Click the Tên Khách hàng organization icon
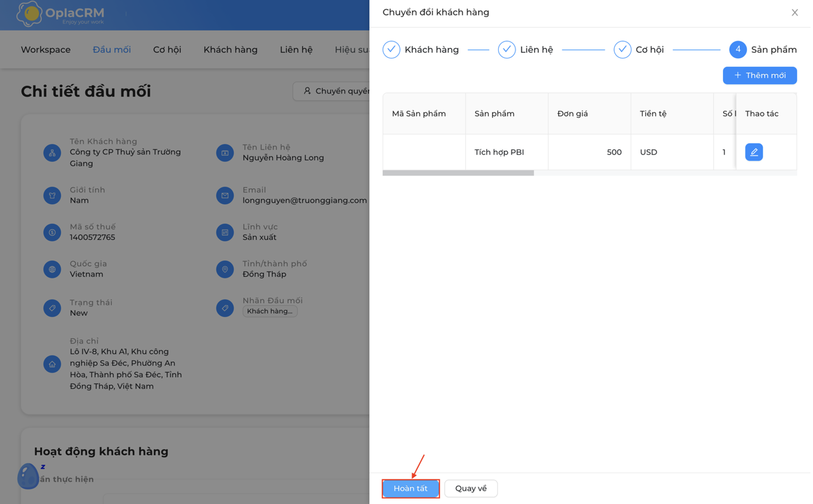813x504 pixels. (52, 153)
